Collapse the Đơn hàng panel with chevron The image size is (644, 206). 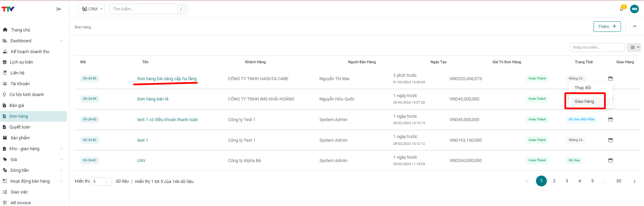tap(635, 26)
